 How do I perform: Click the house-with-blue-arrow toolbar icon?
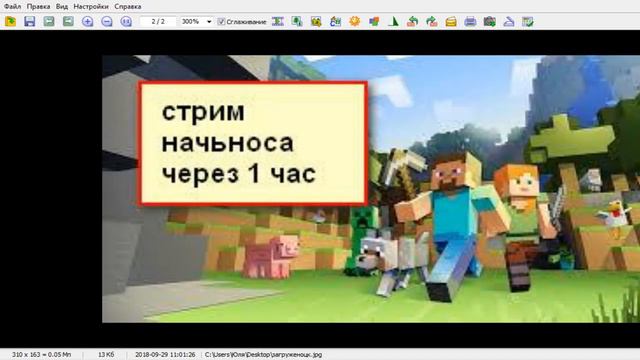(x=336, y=21)
